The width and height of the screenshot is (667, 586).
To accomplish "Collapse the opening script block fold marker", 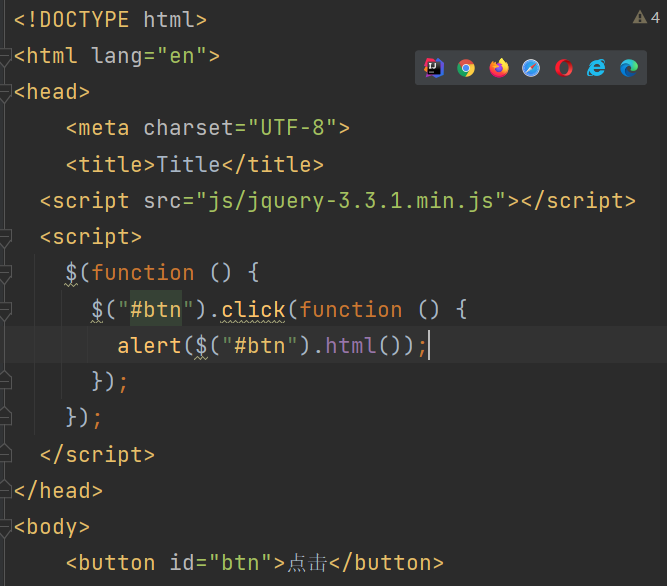I will pos(5,238).
